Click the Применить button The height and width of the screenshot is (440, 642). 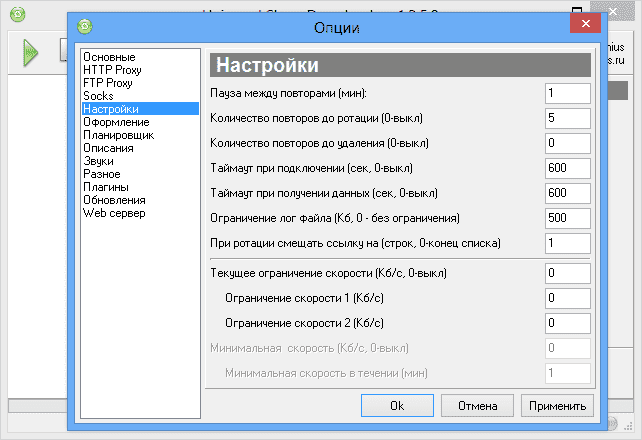coord(557,406)
